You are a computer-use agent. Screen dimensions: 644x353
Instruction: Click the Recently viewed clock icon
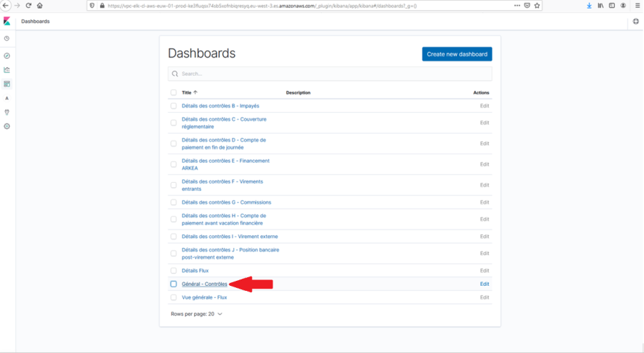pyautogui.click(x=6, y=39)
